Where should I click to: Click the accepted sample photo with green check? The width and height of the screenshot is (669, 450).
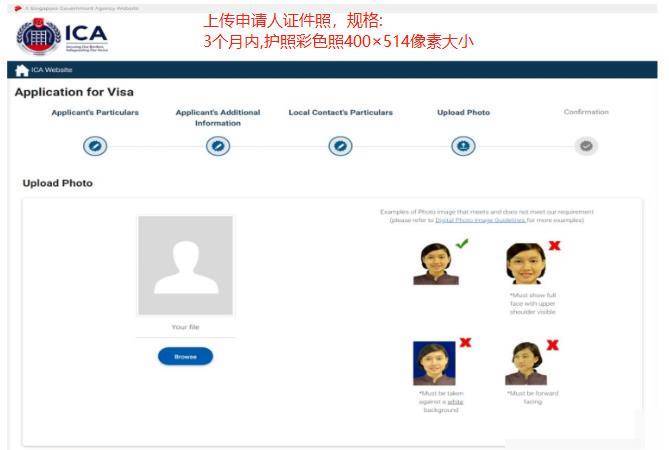434,263
